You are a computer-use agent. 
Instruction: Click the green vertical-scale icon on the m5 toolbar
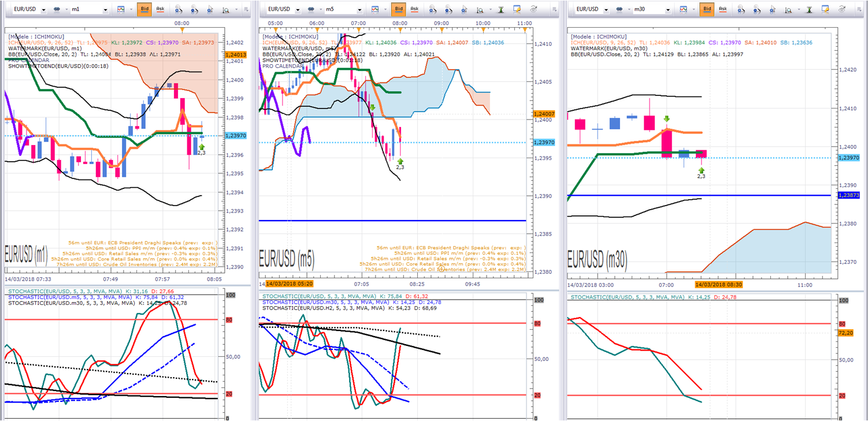[x=502, y=9]
